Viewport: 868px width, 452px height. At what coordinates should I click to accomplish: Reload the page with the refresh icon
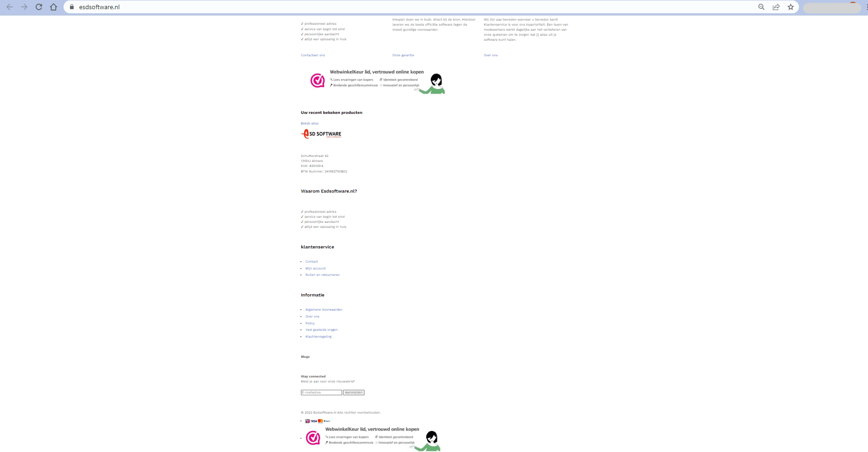tap(39, 7)
